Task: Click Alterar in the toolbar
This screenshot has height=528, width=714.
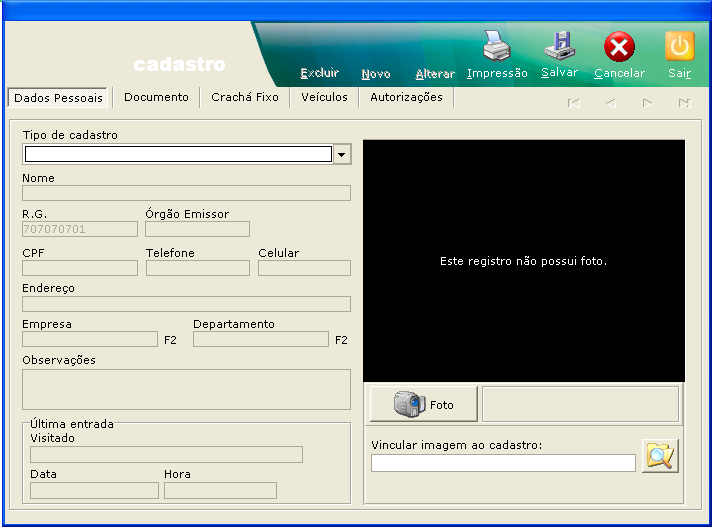Action: (x=435, y=74)
